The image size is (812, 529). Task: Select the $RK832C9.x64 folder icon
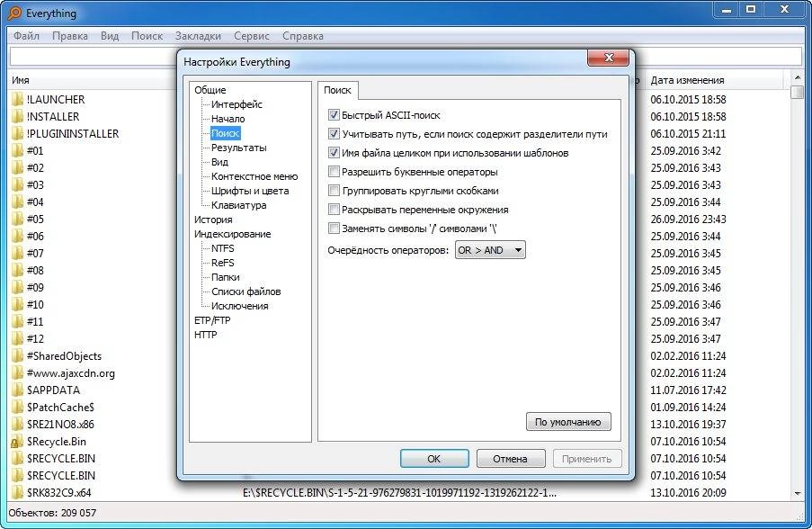[x=18, y=492]
